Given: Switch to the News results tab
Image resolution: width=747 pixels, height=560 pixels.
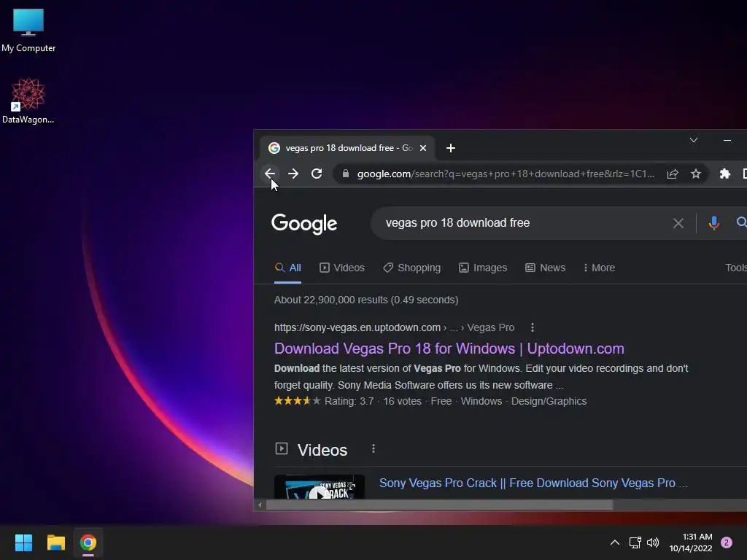Looking at the screenshot, I should pyautogui.click(x=545, y=268).
